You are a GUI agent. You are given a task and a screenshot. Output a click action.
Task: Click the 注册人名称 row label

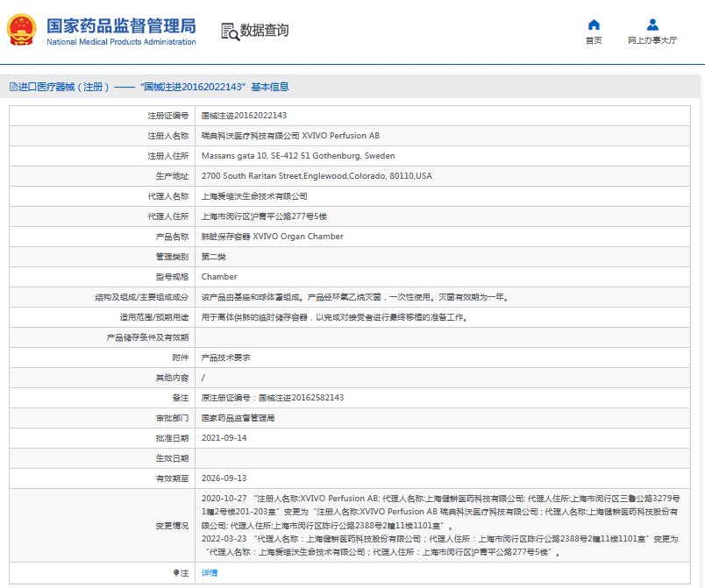[168, 136]
